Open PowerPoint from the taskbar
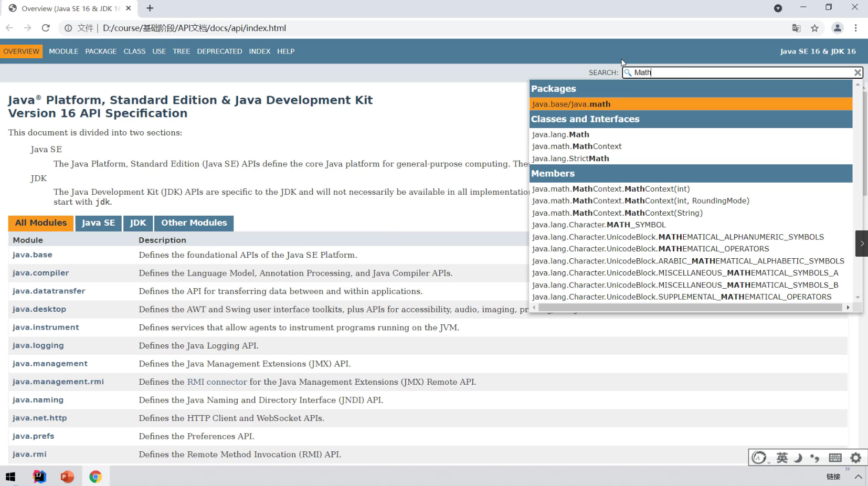The image size is (868, 486). [x=67, y=477]
